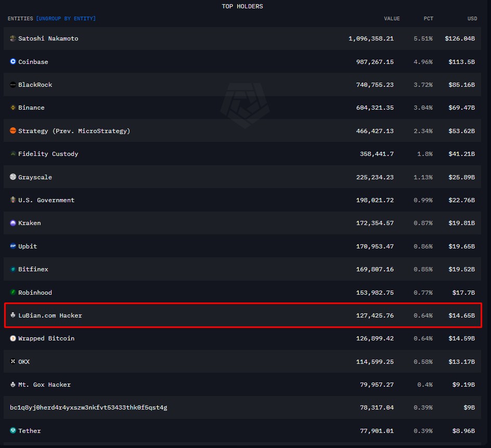Open the Mt. Gox Hacker entity name
Screen dimensions: 491x448
coord(44,385)
